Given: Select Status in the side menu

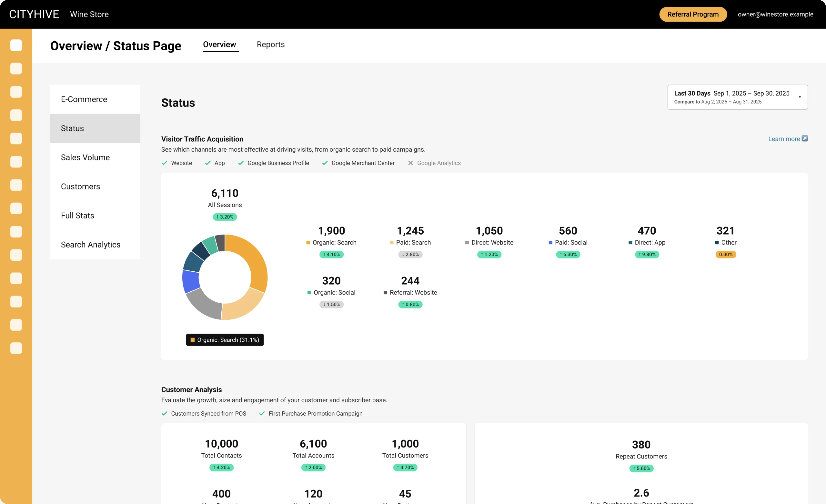Looking at the screenshot, I should 95,128.
